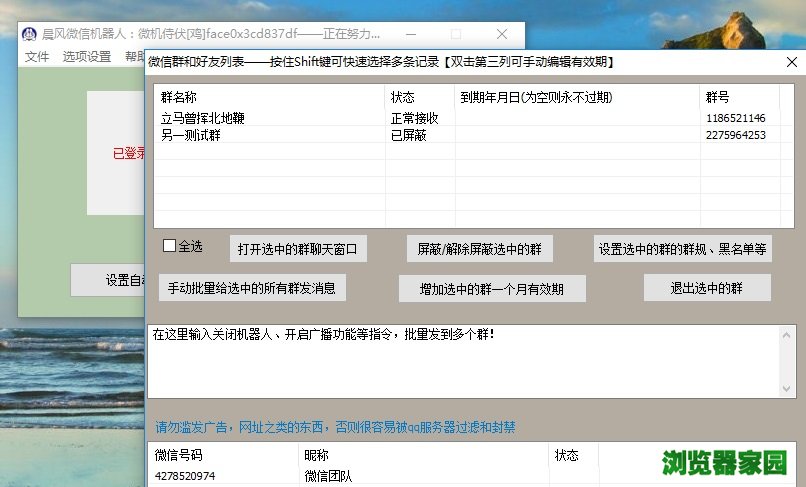Click 屏蔽/解除屏蔽选中的群 button
Screen dimensions: 806x487
click(x=479, y=249)
